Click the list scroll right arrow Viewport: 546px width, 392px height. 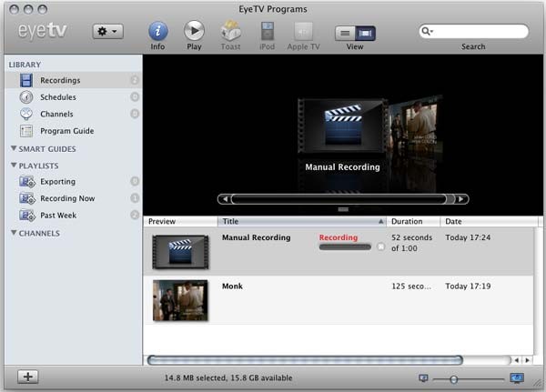527,360
